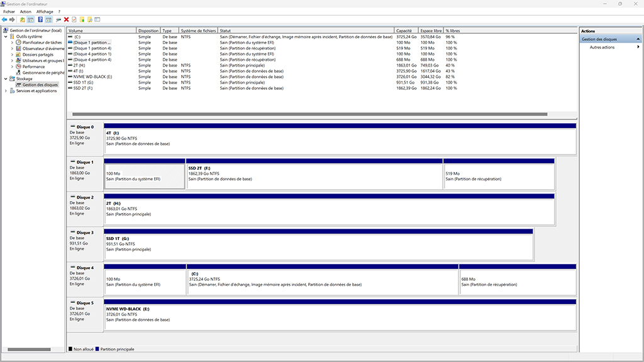644x362 pixels.
Task: Click the Partition principale blue legend swatch
Action: [x=97, y=349]
